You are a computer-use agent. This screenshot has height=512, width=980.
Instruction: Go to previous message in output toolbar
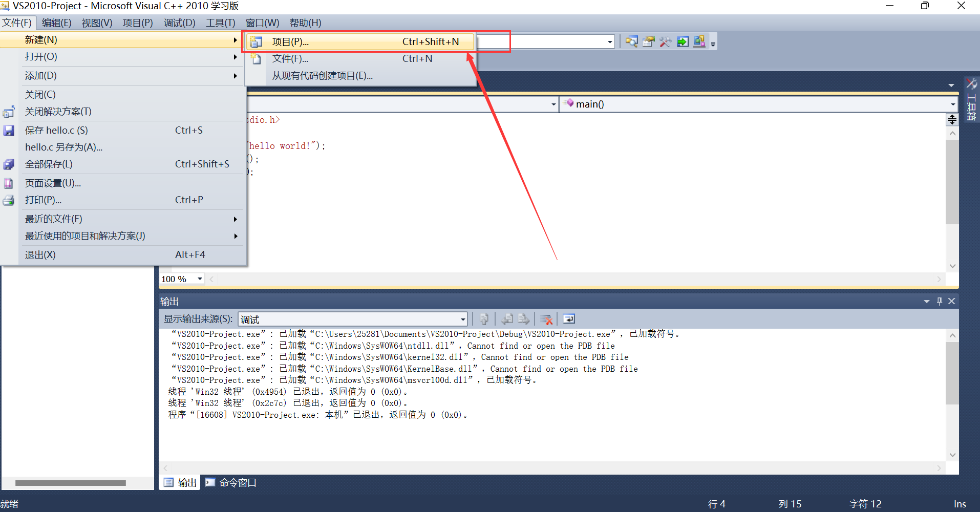[x=507, y=319]
